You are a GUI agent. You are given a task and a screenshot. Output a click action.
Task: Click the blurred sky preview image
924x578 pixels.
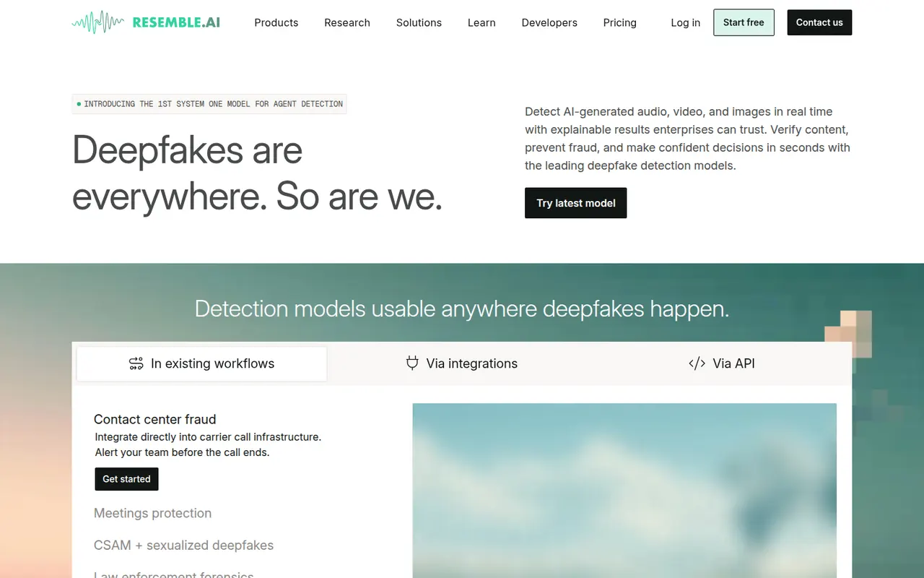624,491
